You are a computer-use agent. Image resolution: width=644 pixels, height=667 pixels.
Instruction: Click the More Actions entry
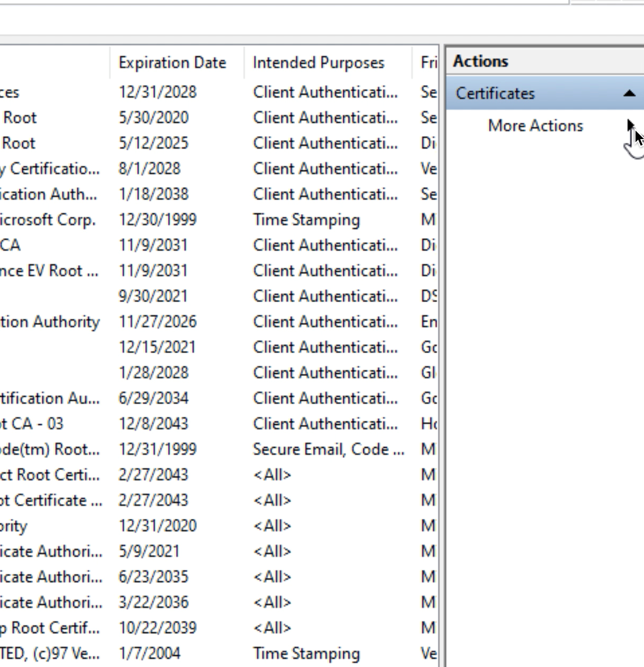tap(535, 126)
